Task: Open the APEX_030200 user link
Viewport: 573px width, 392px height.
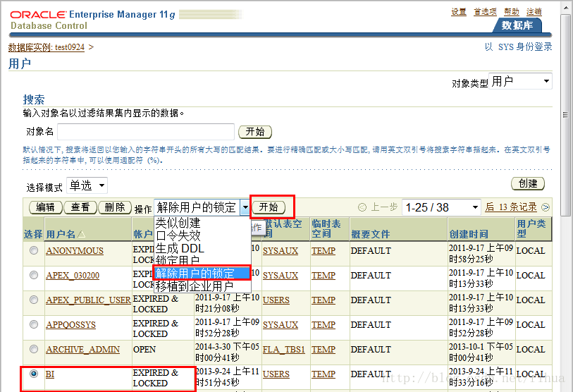Action: coord(73,276)
